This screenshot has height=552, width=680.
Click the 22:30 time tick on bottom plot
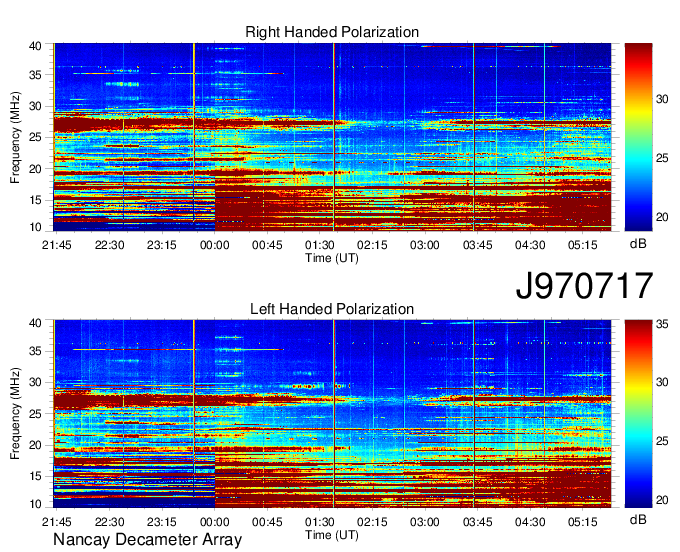point(109,522)
